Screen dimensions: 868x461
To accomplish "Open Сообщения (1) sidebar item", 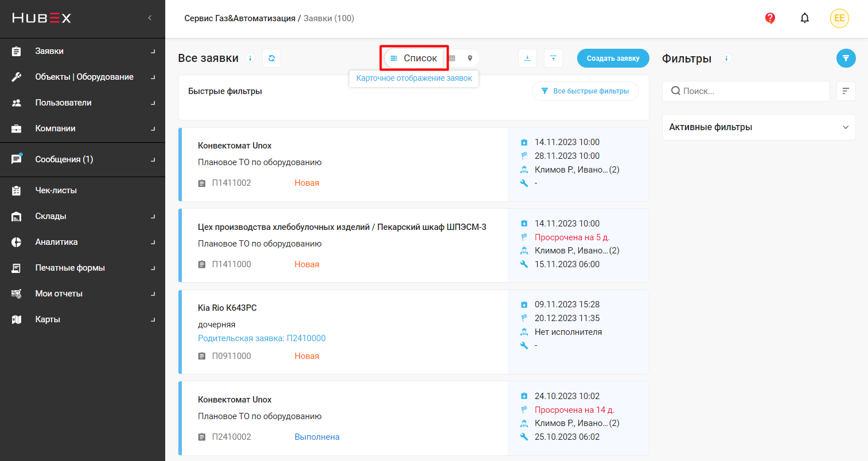I will point(83,159).
